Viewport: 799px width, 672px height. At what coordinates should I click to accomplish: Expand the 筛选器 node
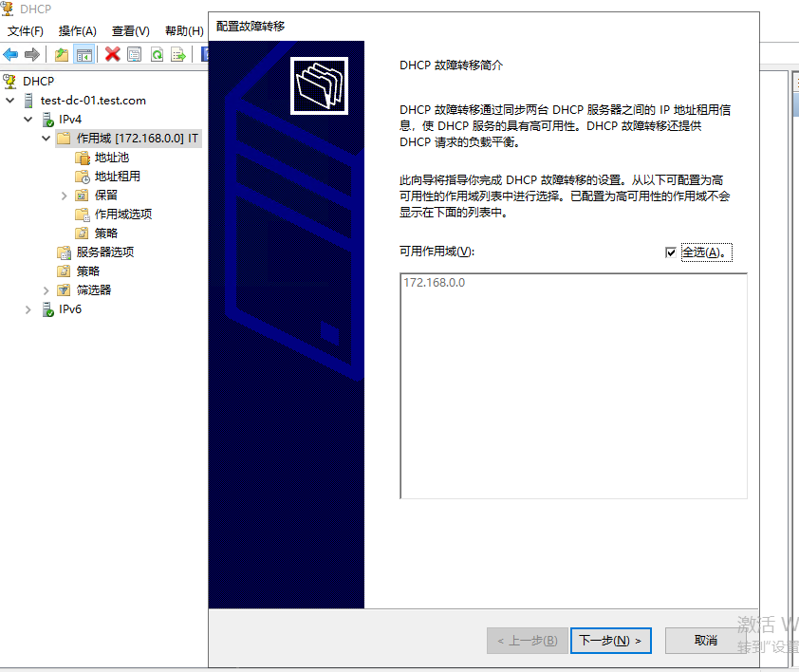click(x=46, y=290)
